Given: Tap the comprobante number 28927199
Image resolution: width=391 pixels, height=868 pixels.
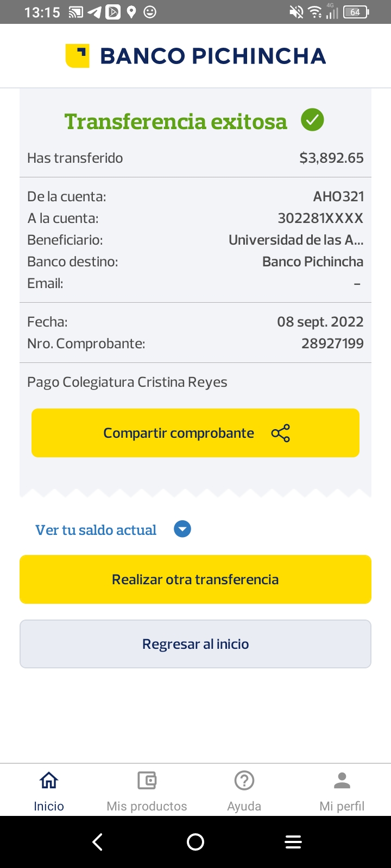Looking at the screenshot, I should 332,343.
